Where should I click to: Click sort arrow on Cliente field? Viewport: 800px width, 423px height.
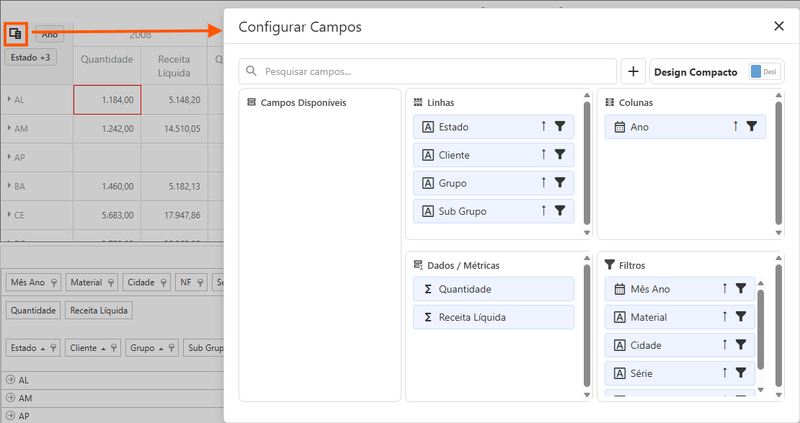[543, 154]
